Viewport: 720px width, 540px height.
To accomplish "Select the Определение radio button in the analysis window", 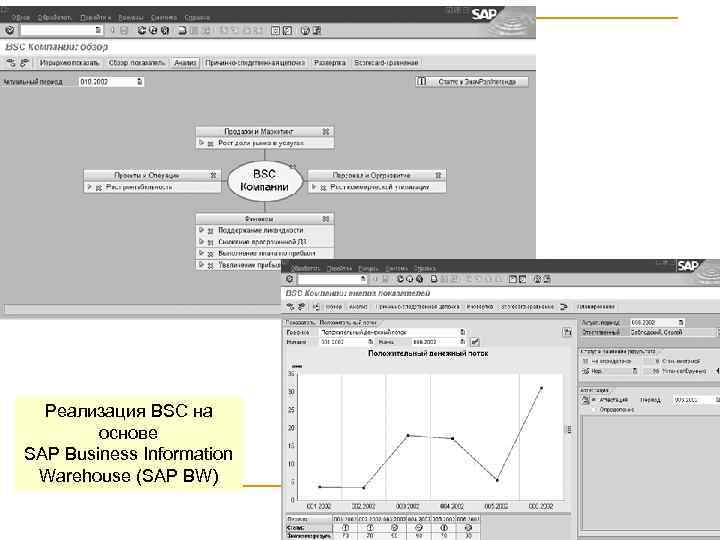I will coord(593,409).
